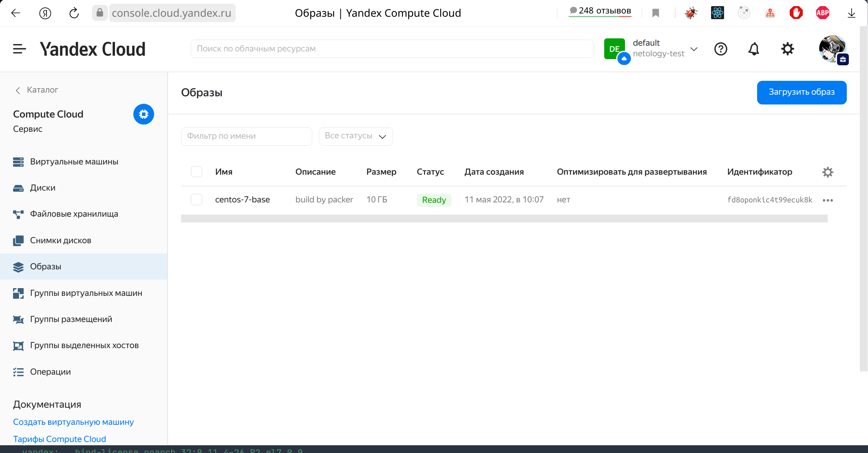The image size is (868, 453).
Task: Open table column settings gear icon
Action: (x=828, y=172)
